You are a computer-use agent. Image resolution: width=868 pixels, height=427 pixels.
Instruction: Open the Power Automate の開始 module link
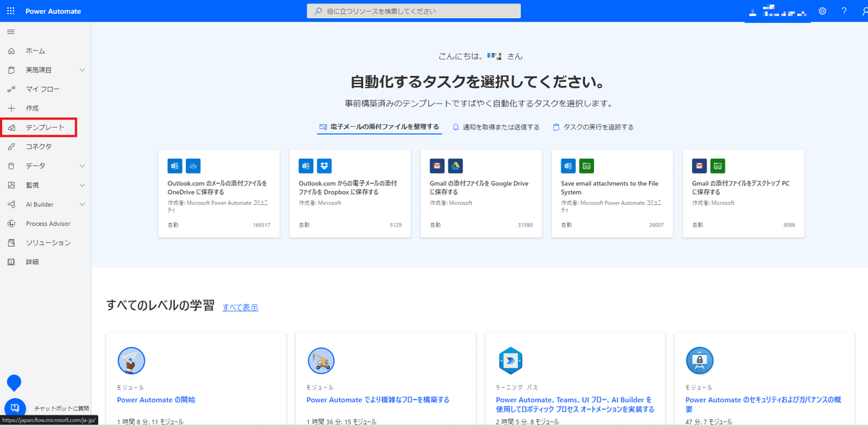[156, 399]
